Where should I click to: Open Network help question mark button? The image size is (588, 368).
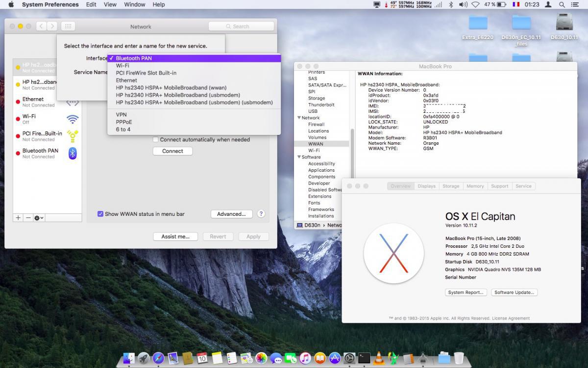point(261,214)
